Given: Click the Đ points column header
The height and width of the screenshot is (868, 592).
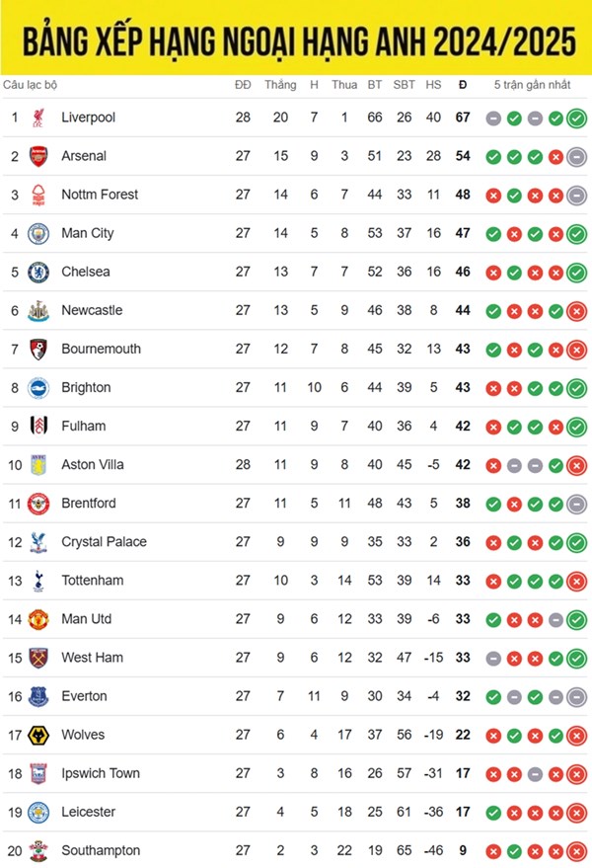Looking at the screenshot, I should (x=463, y=85).
